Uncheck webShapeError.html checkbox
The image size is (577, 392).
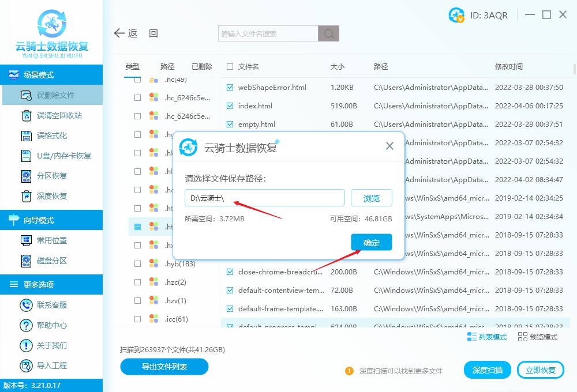(230, 88)
